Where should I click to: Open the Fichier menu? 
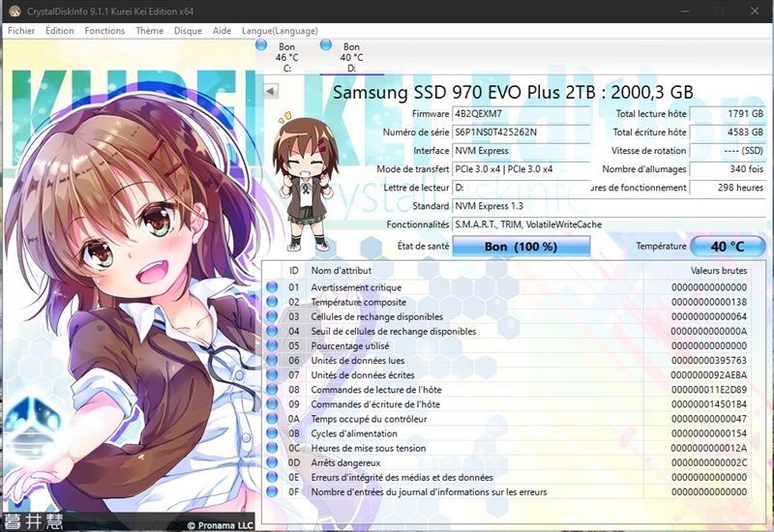pos(21,31)
